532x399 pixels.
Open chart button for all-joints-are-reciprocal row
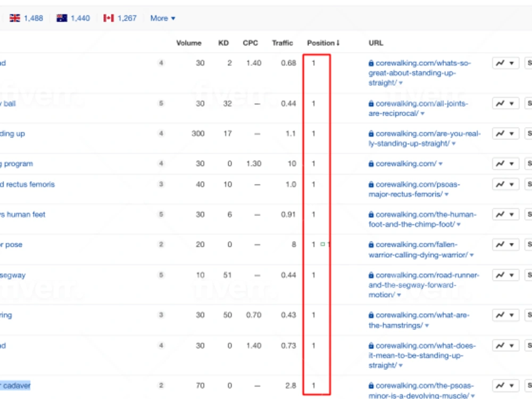pos(505,104)
